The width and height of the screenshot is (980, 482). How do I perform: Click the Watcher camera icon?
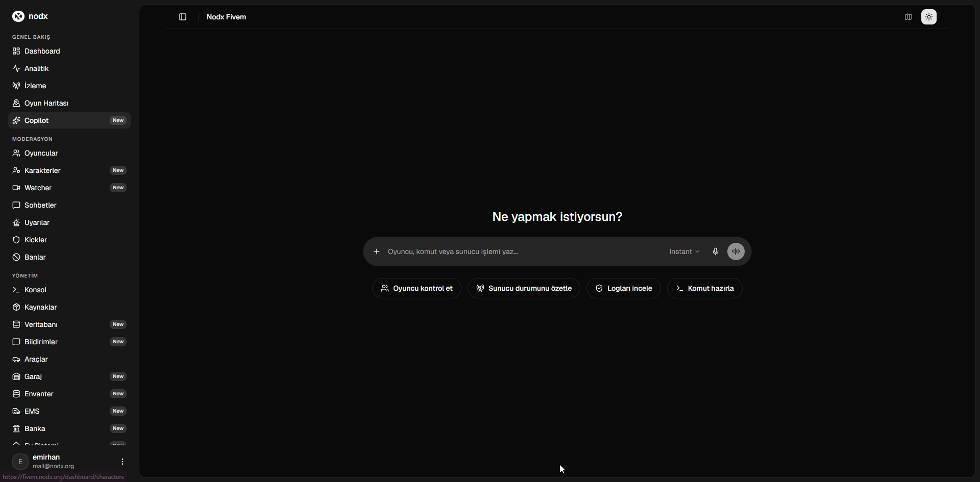coord(16,188)
